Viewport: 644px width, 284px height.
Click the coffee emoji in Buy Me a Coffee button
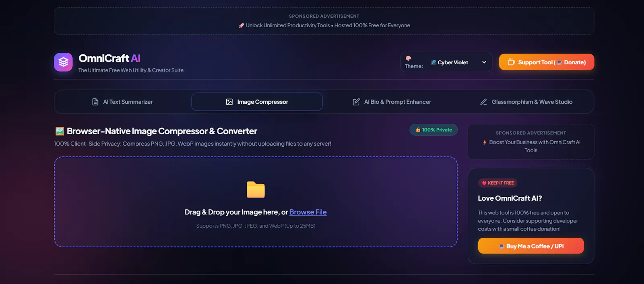tap(502, 246)
